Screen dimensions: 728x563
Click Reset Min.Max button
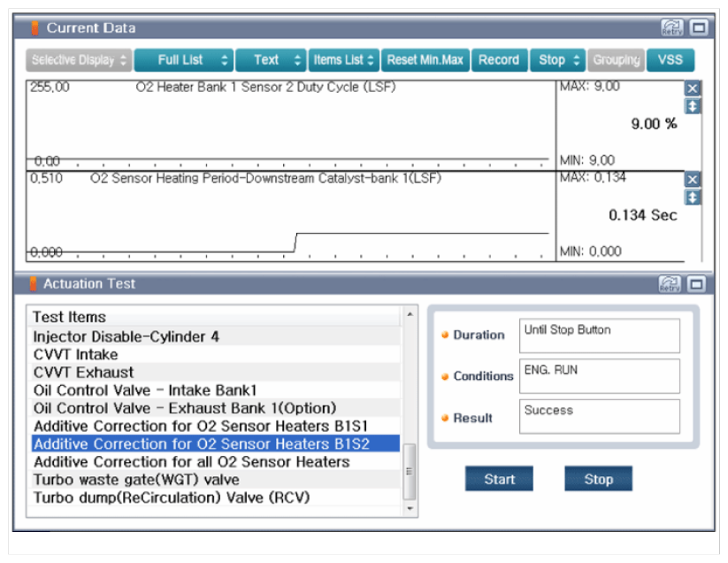click(425, 60)
